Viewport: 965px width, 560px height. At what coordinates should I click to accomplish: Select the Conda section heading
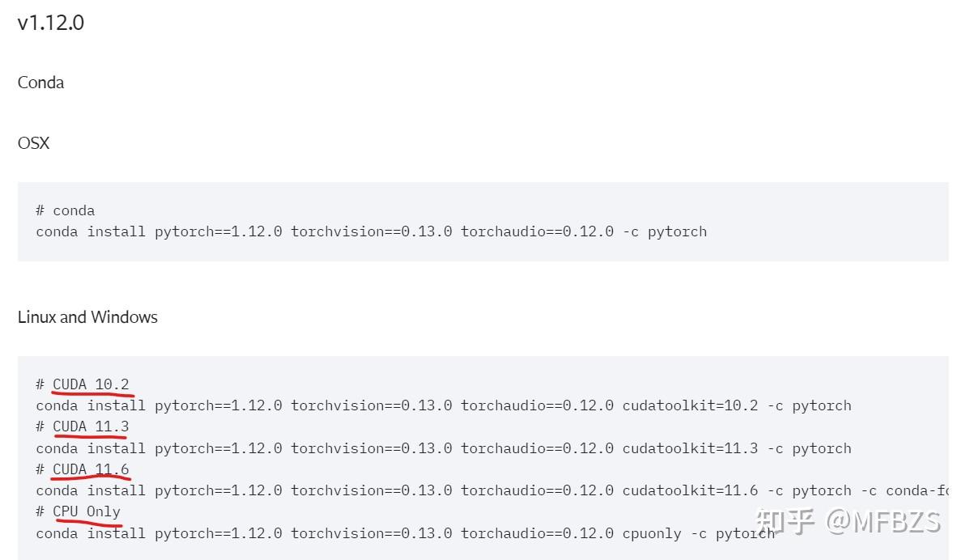(x=40, y=83)
